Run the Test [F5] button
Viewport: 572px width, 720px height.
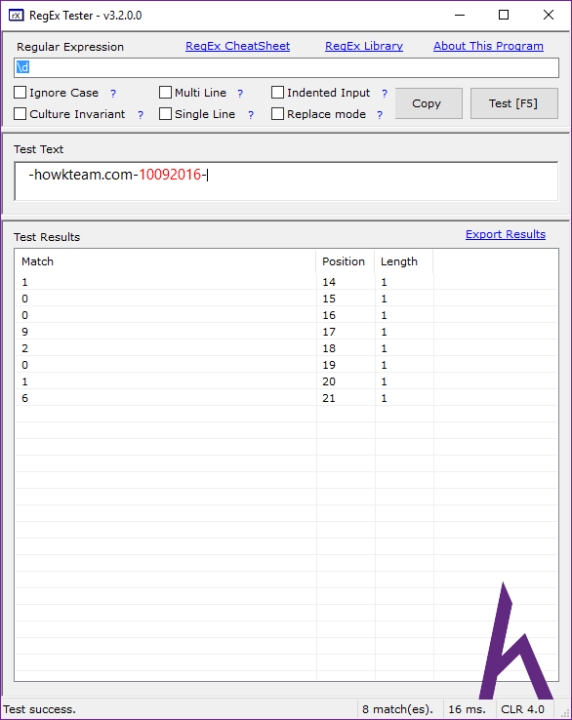point(514,103)
